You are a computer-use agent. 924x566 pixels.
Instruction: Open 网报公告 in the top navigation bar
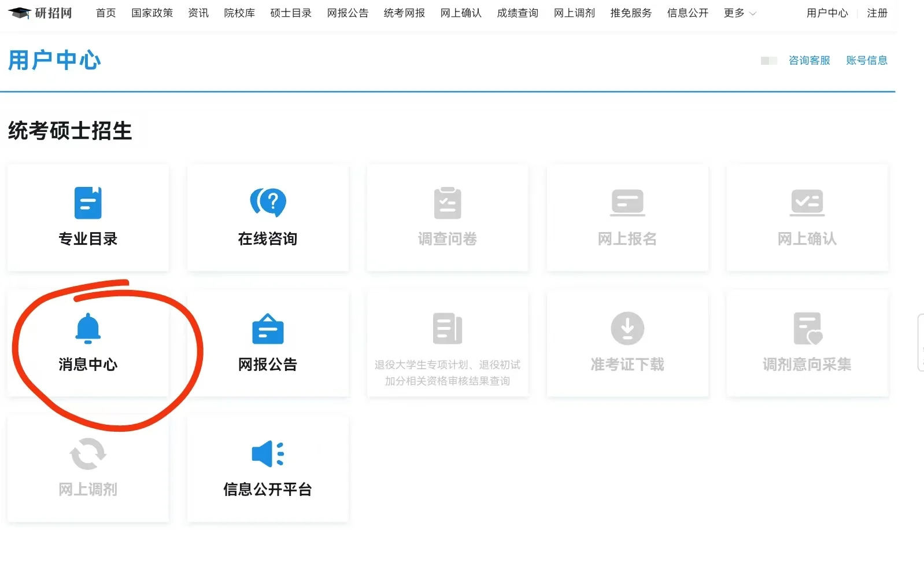tap(348, 13)
